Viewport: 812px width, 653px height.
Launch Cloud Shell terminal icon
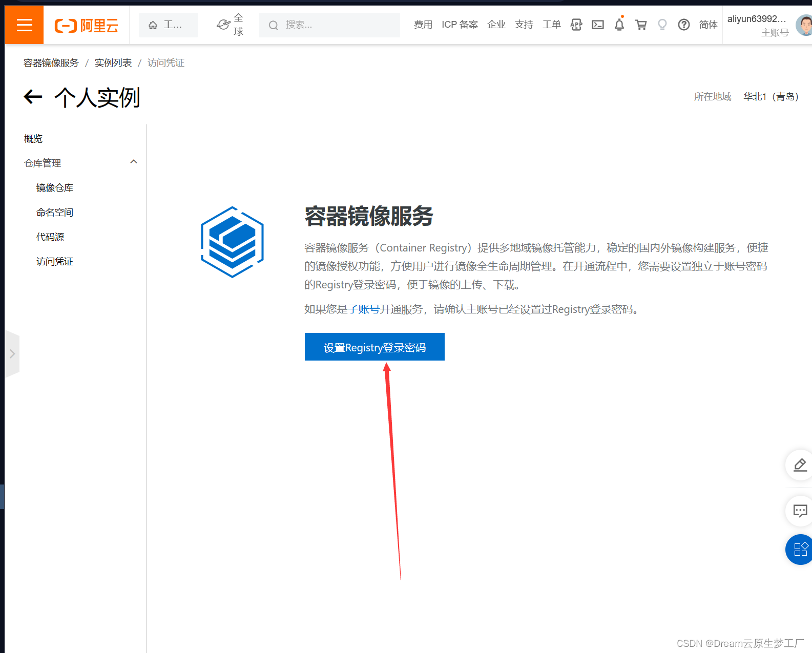[x=598, y=25]
